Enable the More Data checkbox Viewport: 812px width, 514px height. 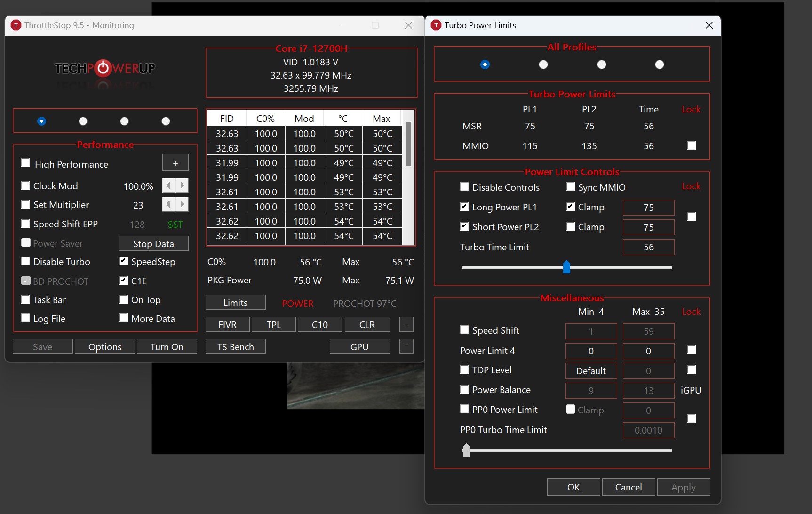(124, 318)
